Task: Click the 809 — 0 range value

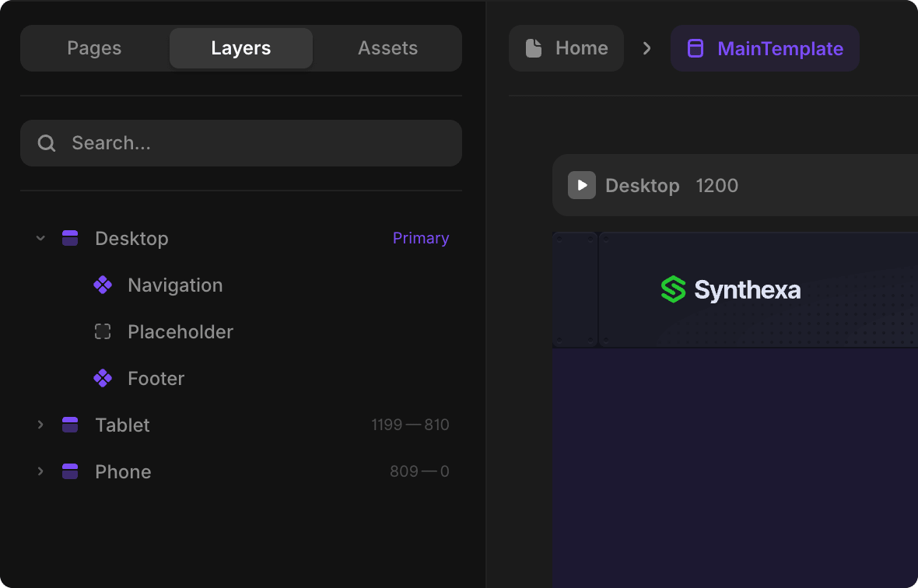Action: tap(420, 471)
